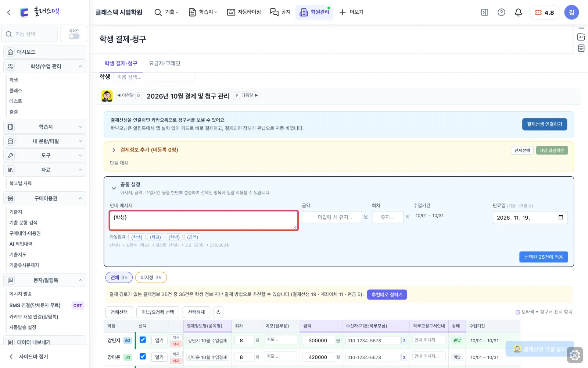Open the 학습지 dropdown in top navigation
588x368 pixels.
[203, 12]
